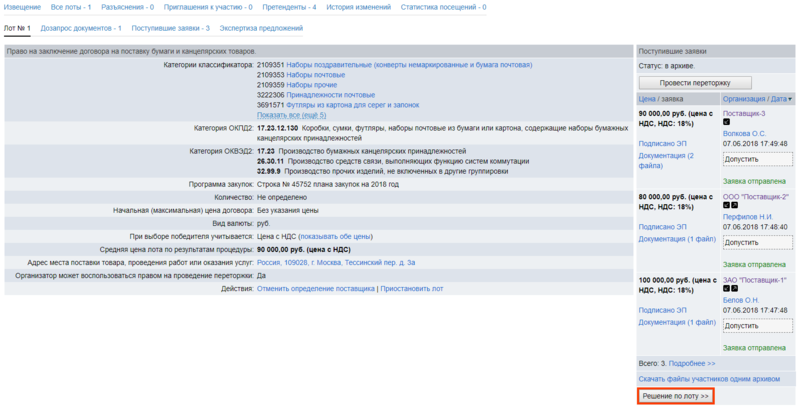Click Допустить for ЗАО Поставщик-1 bid
800x410 pixels.
(757, 326)
